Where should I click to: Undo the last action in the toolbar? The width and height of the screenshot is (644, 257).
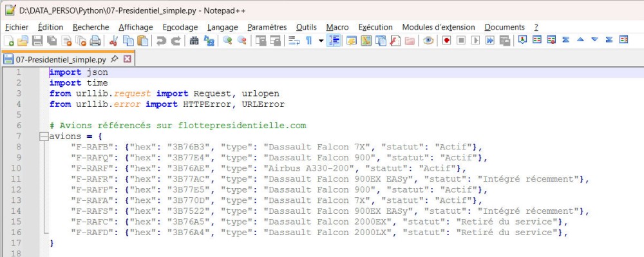[x=162, y=40]
